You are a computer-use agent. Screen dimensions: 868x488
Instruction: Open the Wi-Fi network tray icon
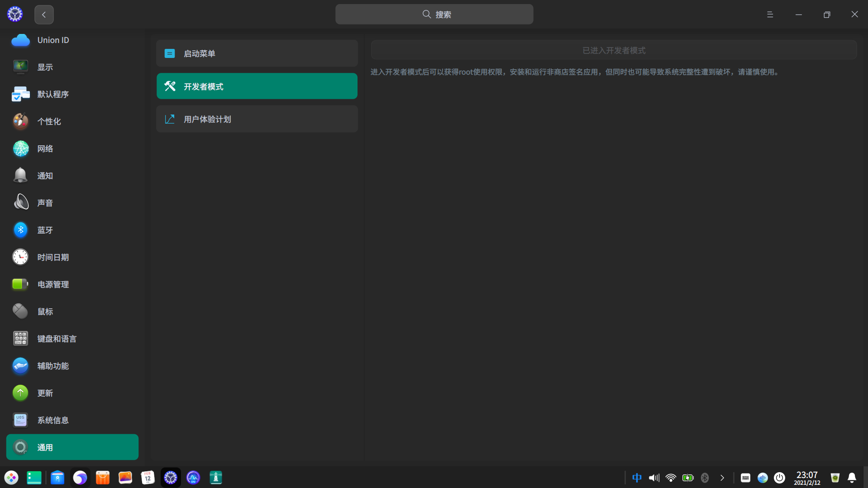[671, 478]
